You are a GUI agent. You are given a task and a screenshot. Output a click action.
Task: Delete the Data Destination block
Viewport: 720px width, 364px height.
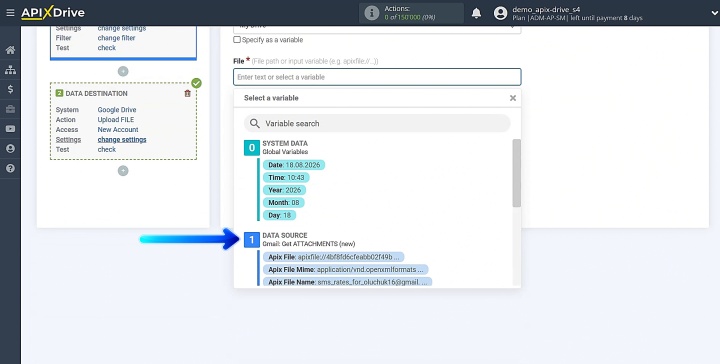[x=187, y=93]
